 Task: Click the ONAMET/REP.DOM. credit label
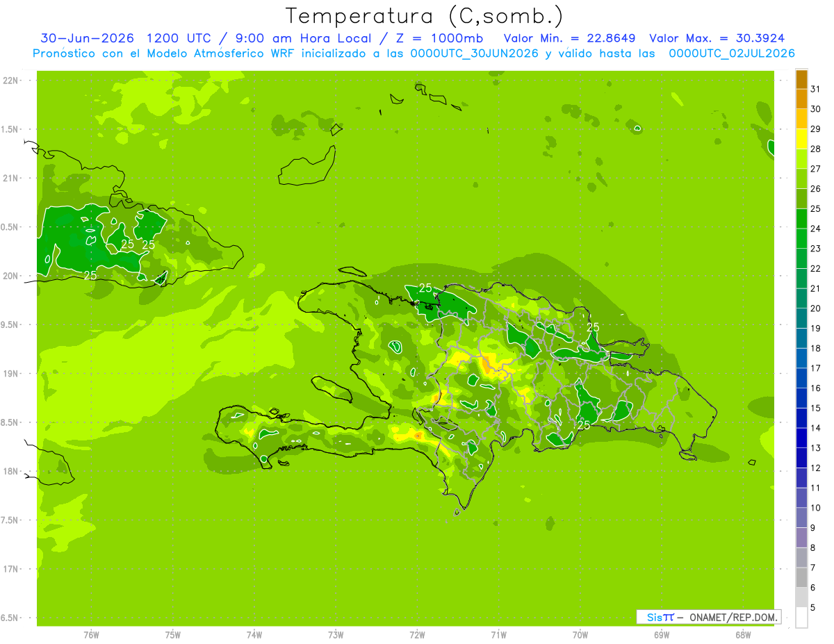click(733, 617)
